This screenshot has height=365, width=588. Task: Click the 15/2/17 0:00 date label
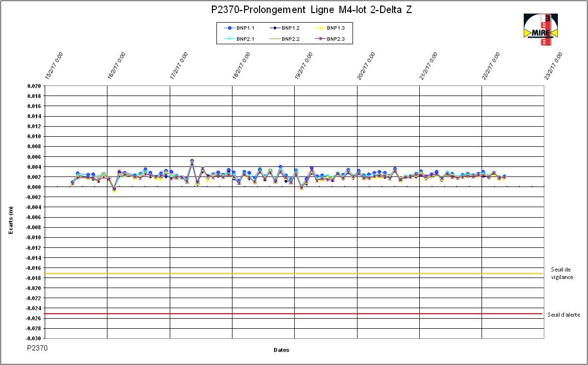[54, 66]
